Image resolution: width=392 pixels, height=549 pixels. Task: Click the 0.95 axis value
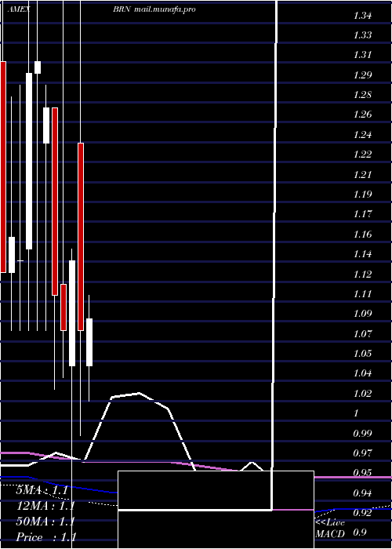click(x=362, y=473)
